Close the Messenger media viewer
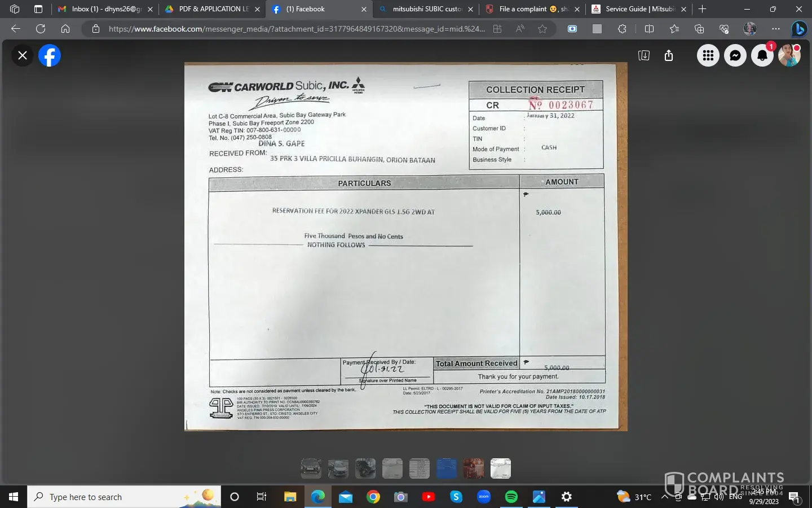Viewport: 812px width, 508px height. pos(23,55)
